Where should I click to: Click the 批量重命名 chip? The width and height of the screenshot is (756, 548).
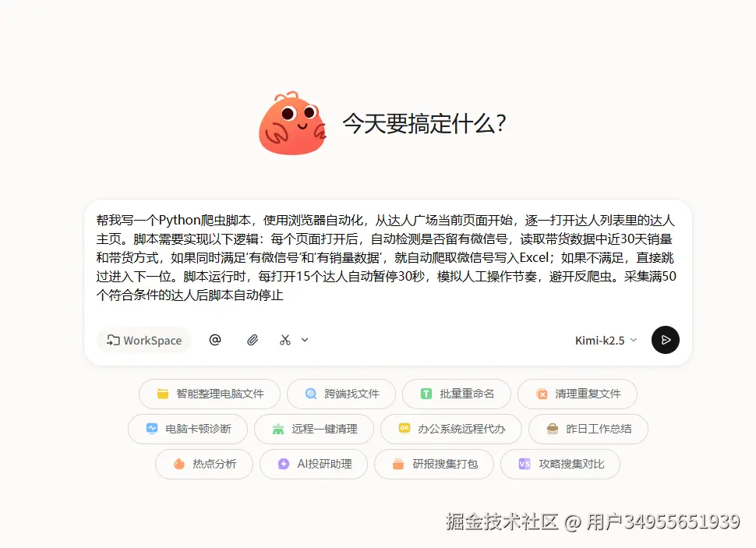(457, 394)
